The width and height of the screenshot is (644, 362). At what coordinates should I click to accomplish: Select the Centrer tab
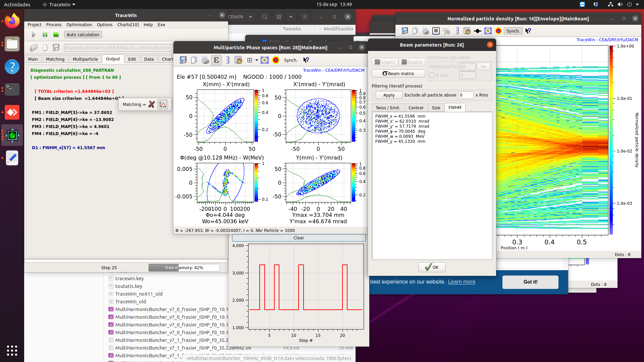click(416, 108)
